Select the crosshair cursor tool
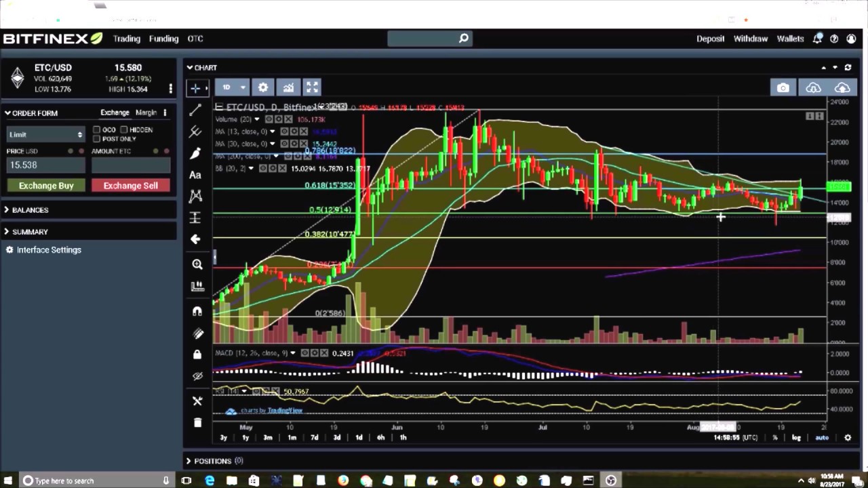The height and width of the screenshot is (488, 868). click(195, 88)
